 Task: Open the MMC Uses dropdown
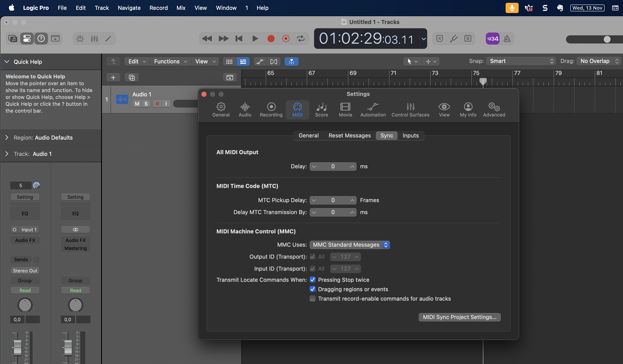(349, 245)
